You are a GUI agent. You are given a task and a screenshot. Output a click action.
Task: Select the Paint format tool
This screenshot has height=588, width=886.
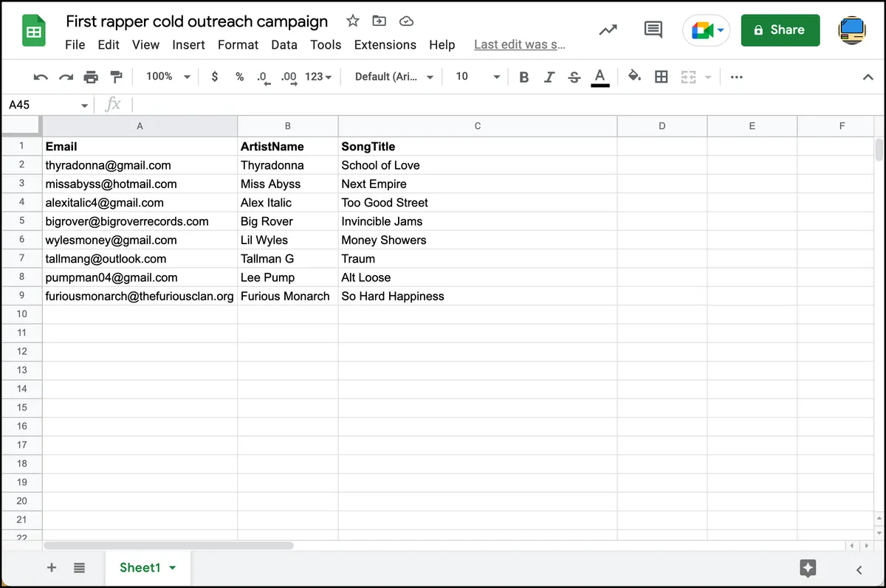116,77
